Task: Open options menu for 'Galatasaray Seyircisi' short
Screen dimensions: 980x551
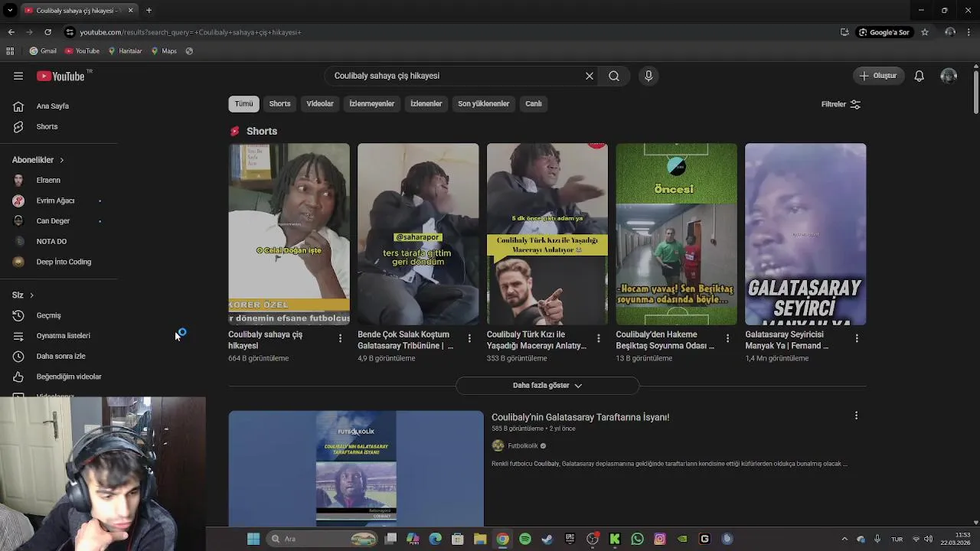Action: click(857, 338)
